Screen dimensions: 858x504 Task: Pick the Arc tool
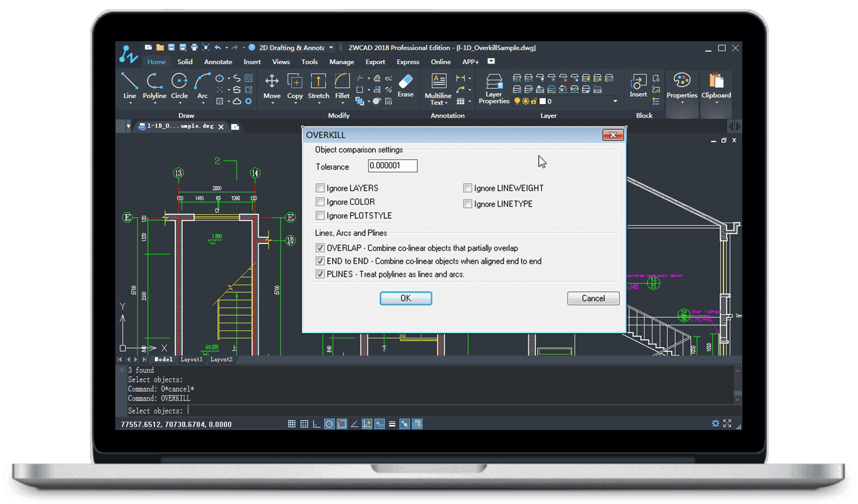click(x=202, y=85)
